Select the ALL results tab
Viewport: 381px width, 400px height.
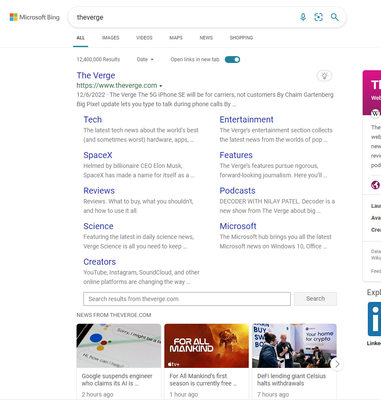(x=81, y=38)
